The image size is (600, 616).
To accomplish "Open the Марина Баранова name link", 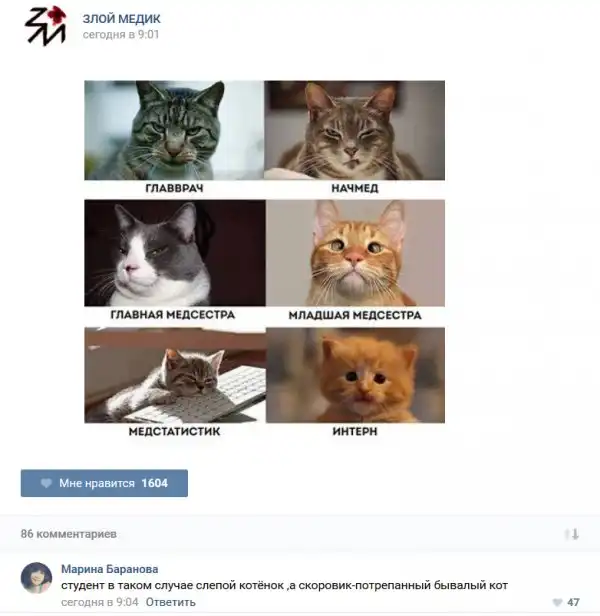I will (110, 569).
